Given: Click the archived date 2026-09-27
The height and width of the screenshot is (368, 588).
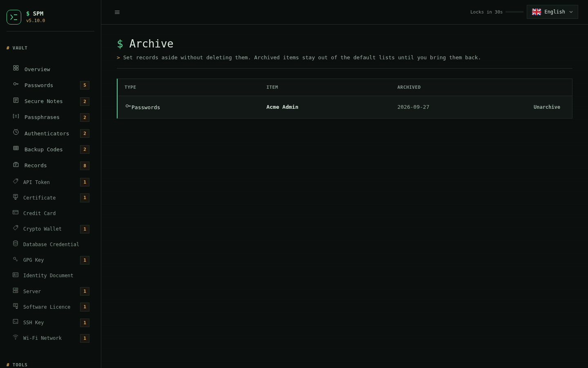Looking at the screenshot, I should (x=413, y=107).
